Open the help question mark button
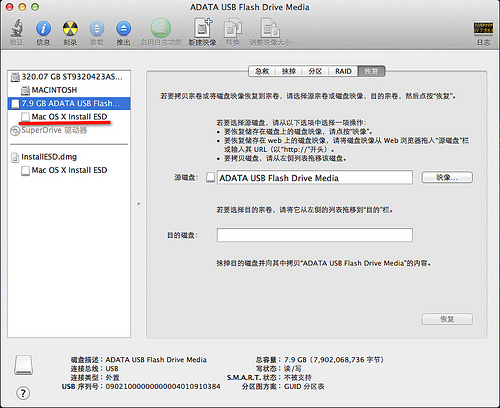Screen dimensions: 500x408 (23, 393)
